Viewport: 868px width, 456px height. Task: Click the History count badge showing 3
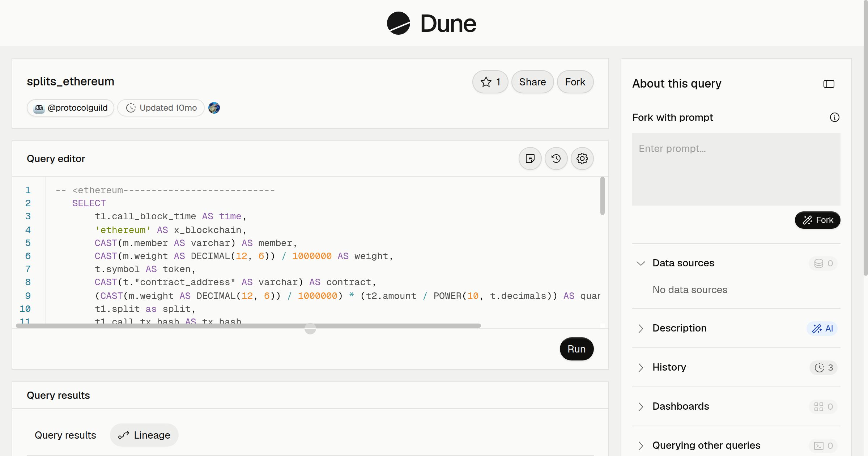(824, 367)
